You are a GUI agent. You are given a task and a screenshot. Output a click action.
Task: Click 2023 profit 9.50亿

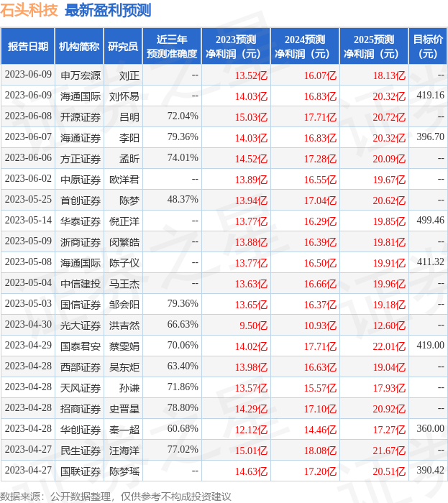pos(254,326)
